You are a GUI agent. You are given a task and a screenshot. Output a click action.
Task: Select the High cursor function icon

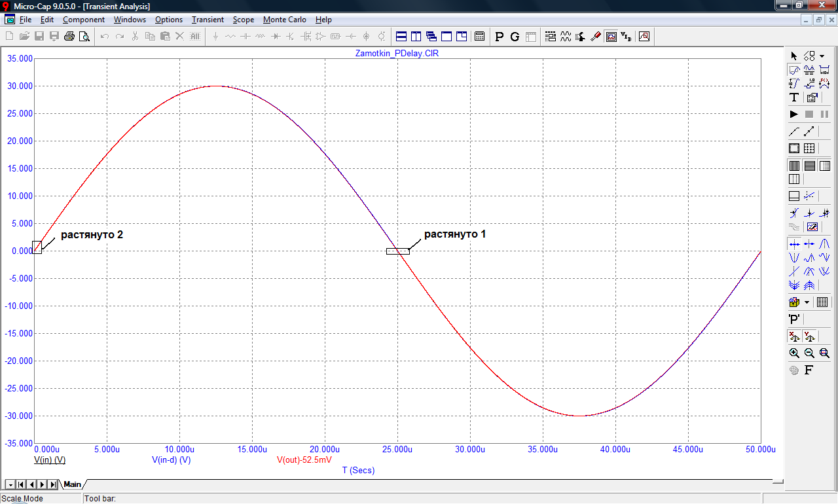(809, 257)
